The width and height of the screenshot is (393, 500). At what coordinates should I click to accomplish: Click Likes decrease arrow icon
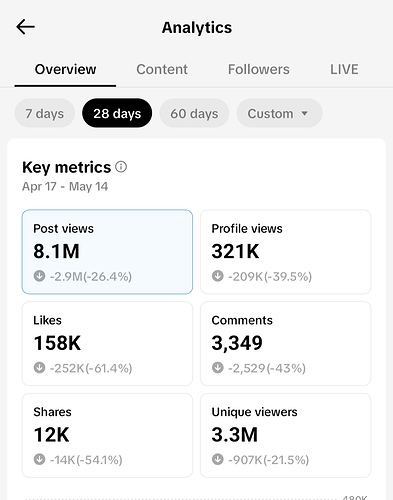coord(39,368)
